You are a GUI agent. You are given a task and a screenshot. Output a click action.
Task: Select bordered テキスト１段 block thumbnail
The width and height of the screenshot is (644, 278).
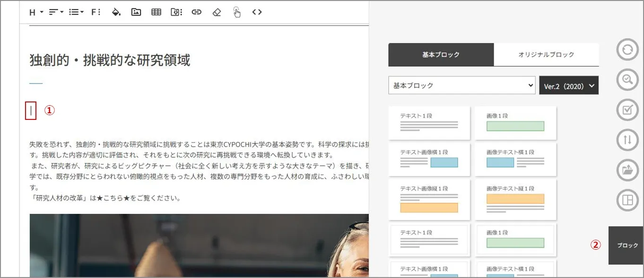click(429, 240)
